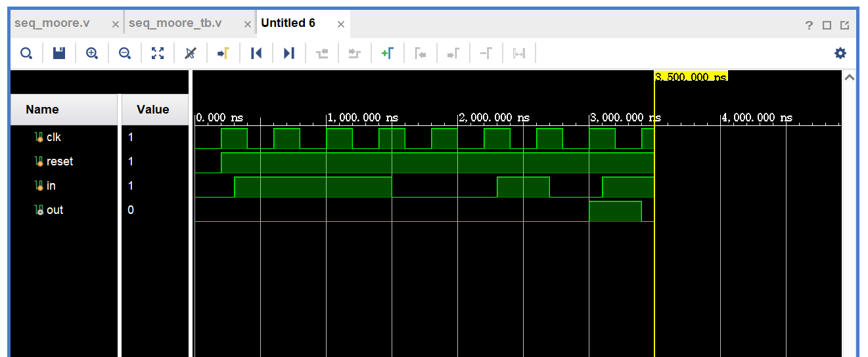Screen dimensions: 868x357
Task: Open waveform settings gear
Action: 840,53
